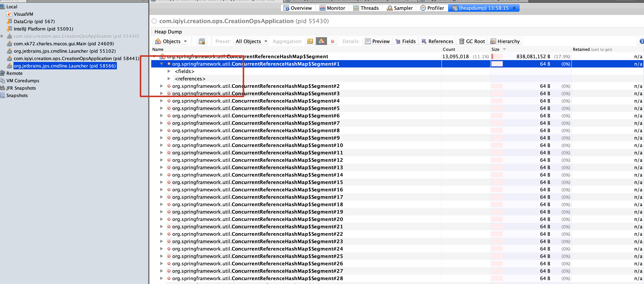Viewport: 644px width, 284px height.
Task: Expand Segment#4 instance row
Action: (x=162, y=101)
